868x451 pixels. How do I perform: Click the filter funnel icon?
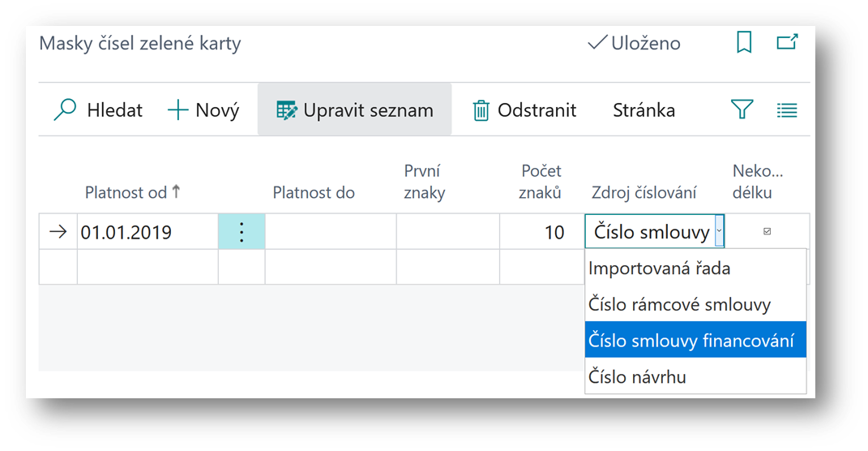[742, 110]
